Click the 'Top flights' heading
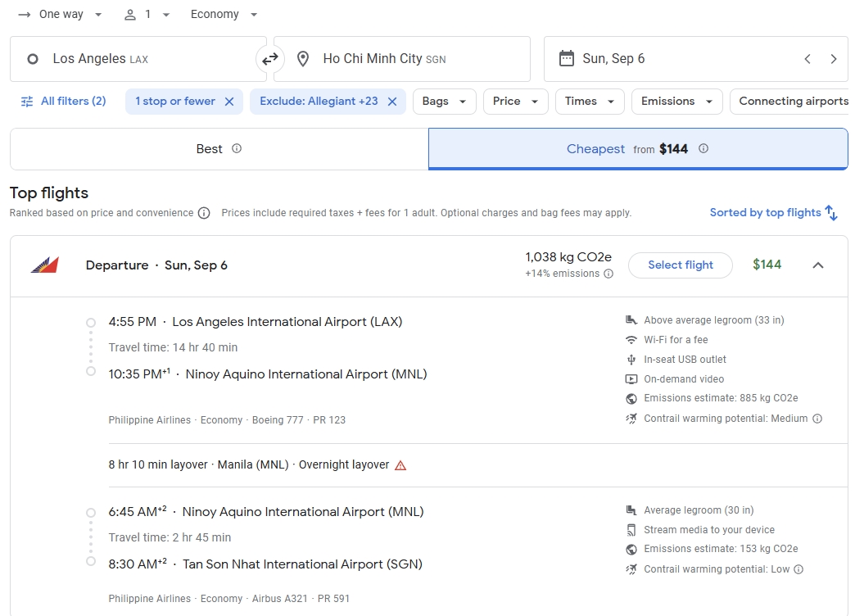The image size is (855, 616). coord(49,193)
